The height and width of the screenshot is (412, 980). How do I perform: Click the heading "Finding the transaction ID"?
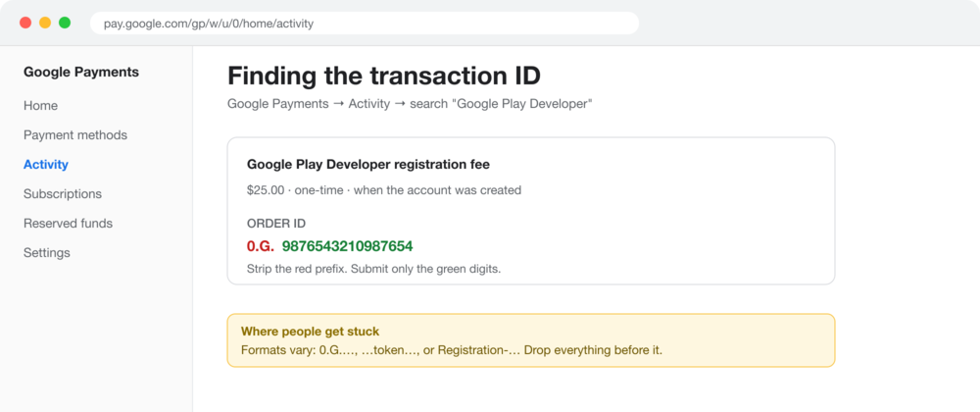tap(384, 76)
